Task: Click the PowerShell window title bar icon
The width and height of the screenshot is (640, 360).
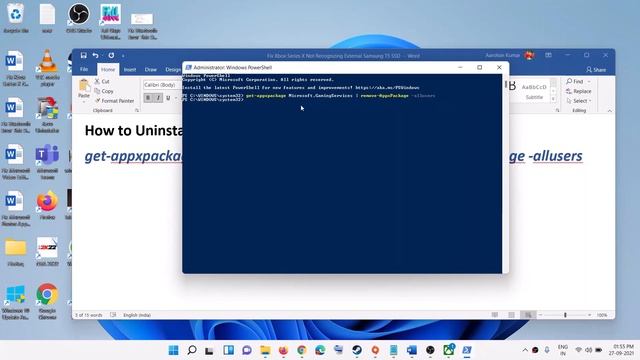Action: pos(188,67)
